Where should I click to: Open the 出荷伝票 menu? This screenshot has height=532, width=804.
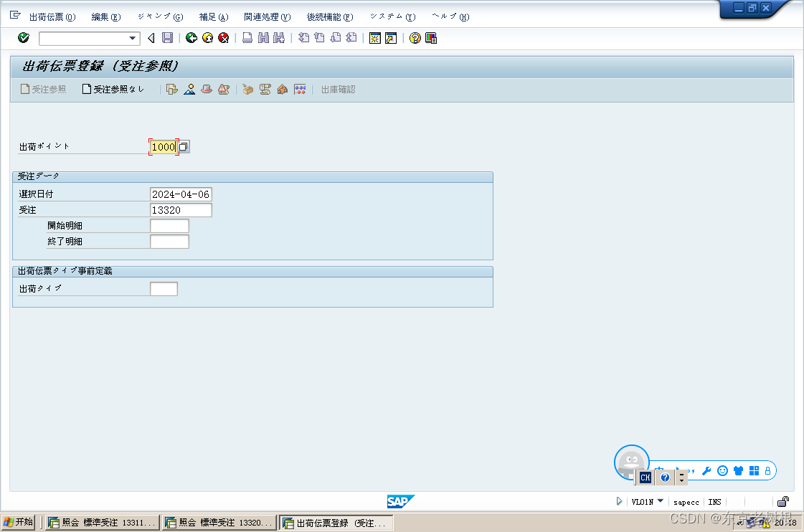(52, 17)
